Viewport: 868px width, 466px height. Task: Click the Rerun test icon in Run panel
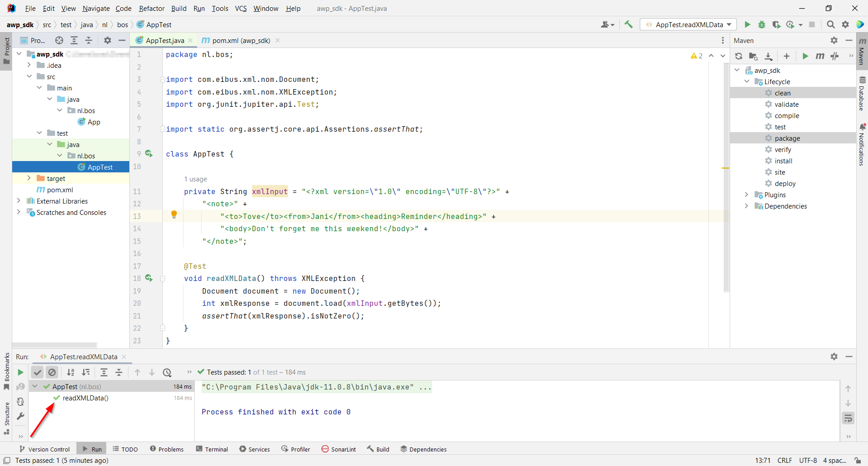tap(20, 372)
